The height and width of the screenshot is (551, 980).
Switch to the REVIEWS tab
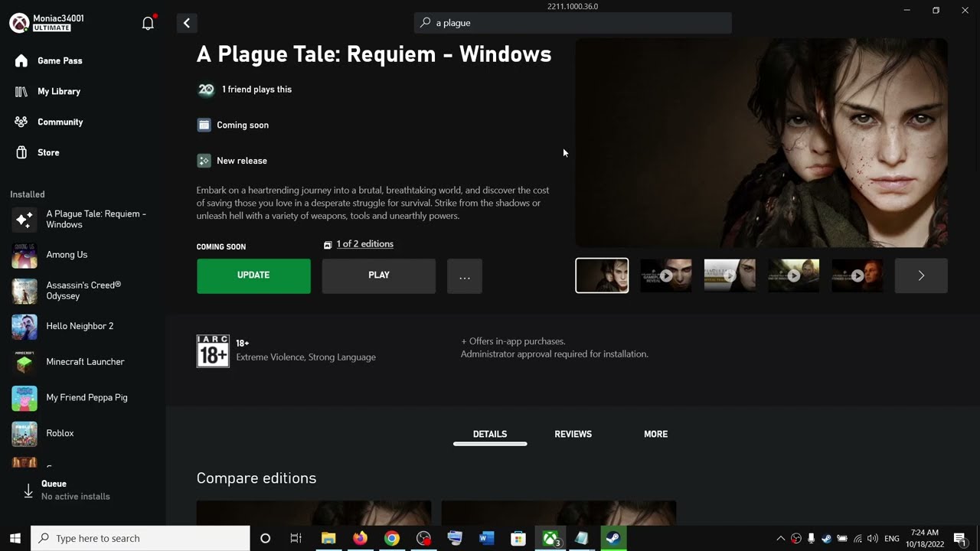(x=573, y=434)
